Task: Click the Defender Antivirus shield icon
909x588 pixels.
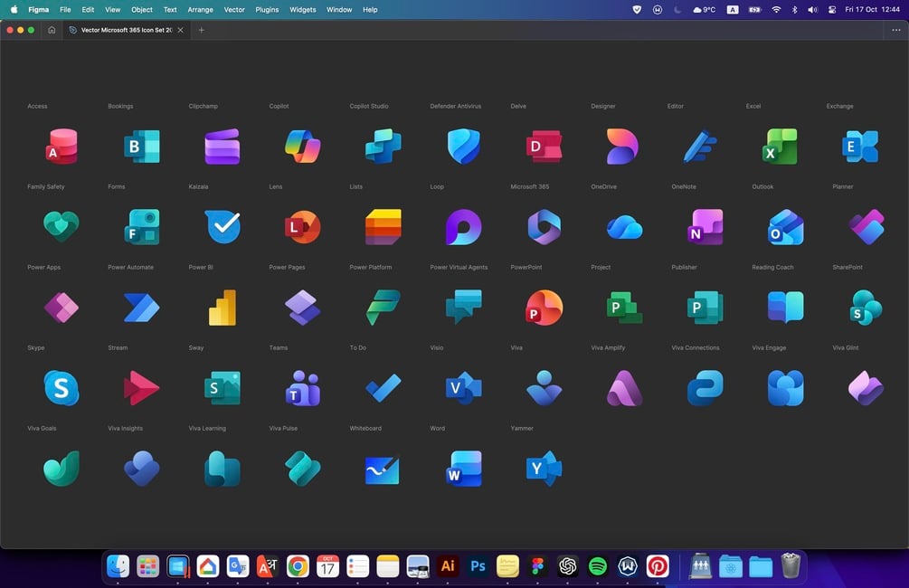Action: (x=464, y=147)
